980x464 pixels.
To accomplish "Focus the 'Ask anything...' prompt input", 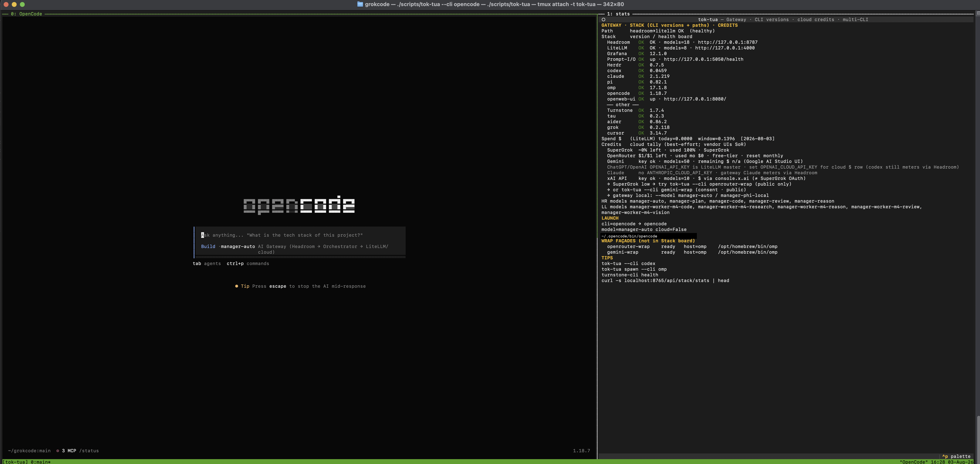I will 299,235.
